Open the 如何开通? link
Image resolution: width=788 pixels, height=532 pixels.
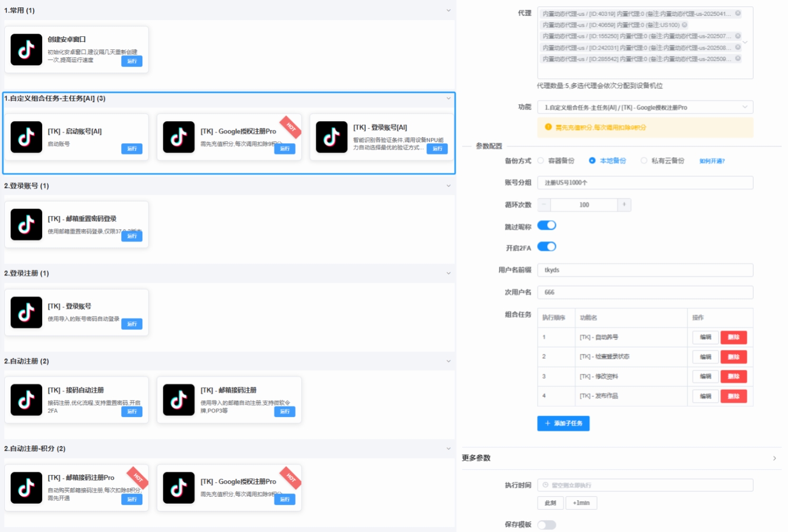712,161
